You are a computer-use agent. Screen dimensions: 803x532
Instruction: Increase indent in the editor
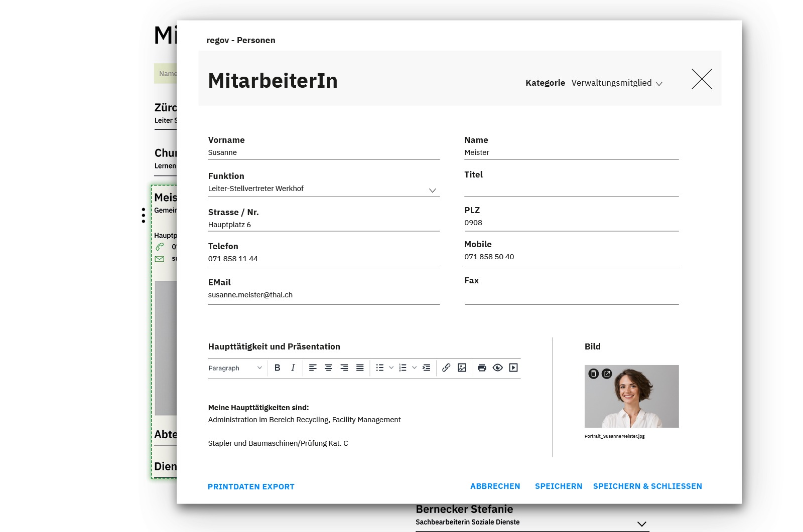(426, 368)
